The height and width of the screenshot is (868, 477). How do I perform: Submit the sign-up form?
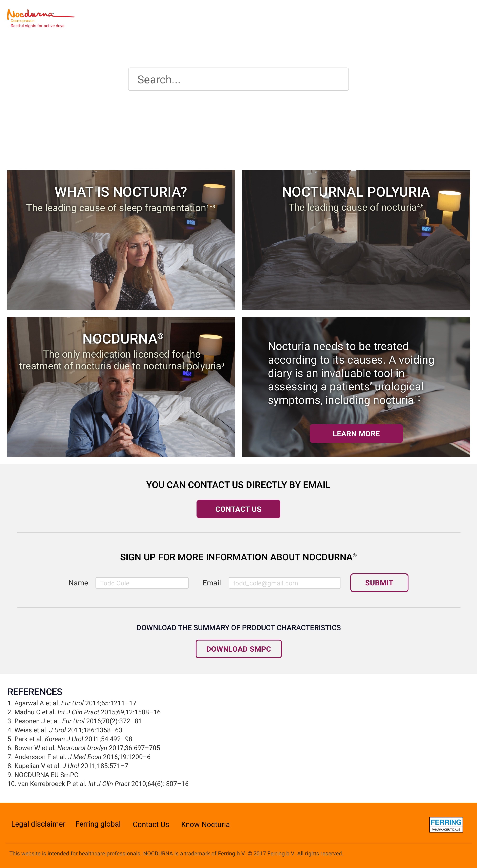[x=379, y=583]
